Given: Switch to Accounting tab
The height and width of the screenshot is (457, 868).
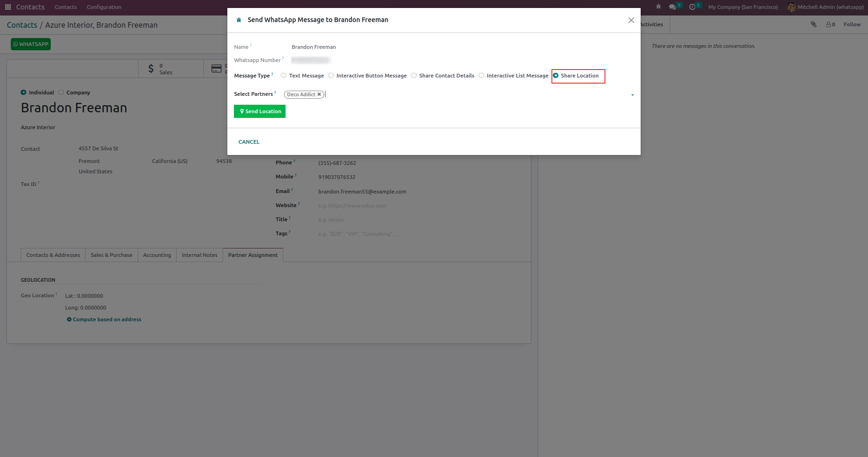Looking at the screenshot, I should point(157,255).
